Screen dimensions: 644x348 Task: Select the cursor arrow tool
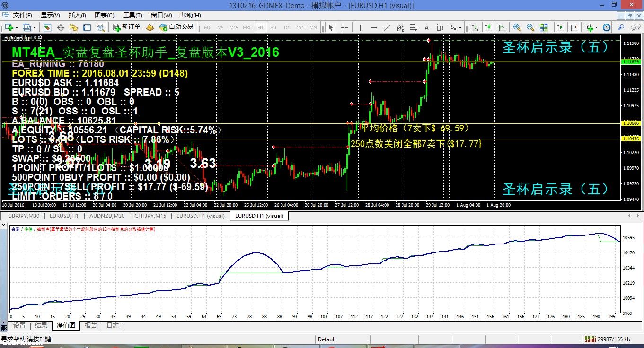pos(331,27)
